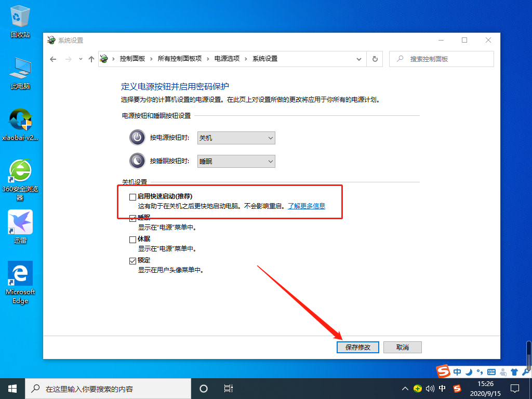This screenshot has height=399, width=532.
Task: Click the punctuation icon on Sogou toolbar
Action: pyautogui.click(x=480, y=372)
